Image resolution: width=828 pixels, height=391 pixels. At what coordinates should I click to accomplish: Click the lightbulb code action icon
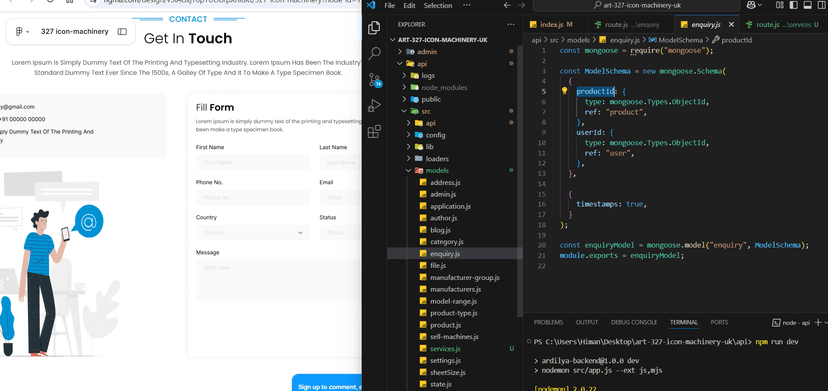[564, 91]
